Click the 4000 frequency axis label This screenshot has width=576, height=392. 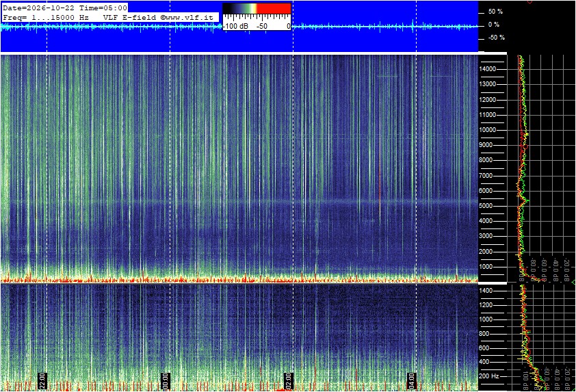pyautogui.click(x=486, y=221)
